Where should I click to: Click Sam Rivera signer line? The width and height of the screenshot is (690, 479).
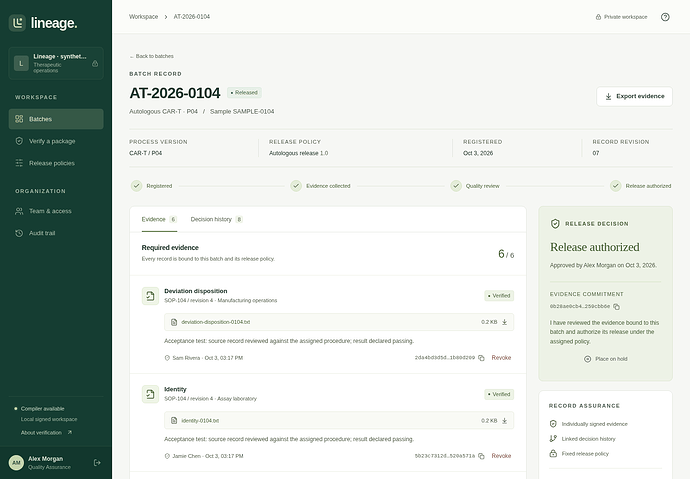[x=204, y=358]
